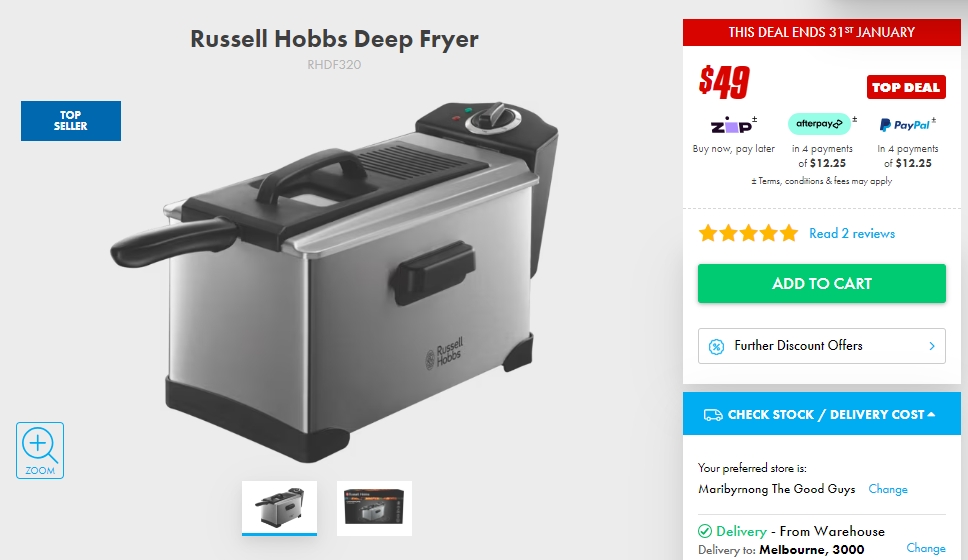The width and height of the screenshot is (968, 560).
Task: Click the TOP SELLER badge
Action: (x=71, y=121)
